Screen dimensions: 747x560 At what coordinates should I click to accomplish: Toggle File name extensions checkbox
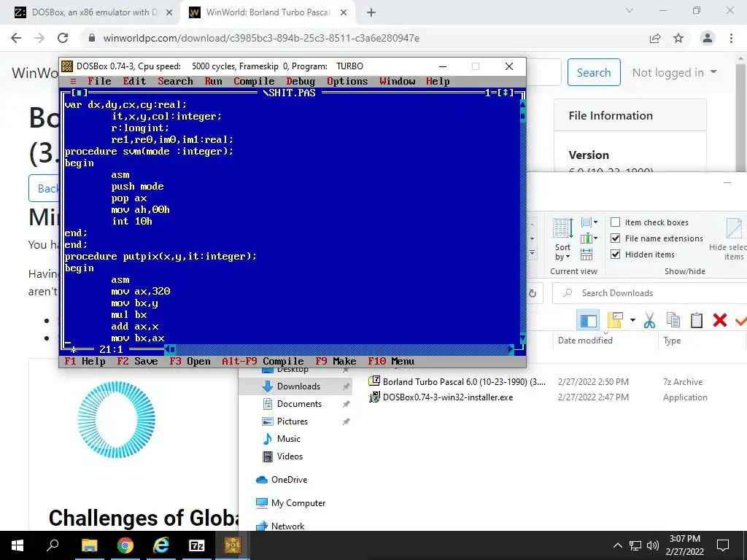tap(616, 238)
